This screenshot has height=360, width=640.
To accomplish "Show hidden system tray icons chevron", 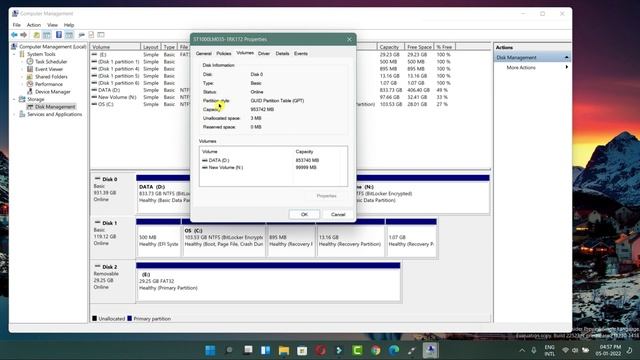I will point(522,350).
